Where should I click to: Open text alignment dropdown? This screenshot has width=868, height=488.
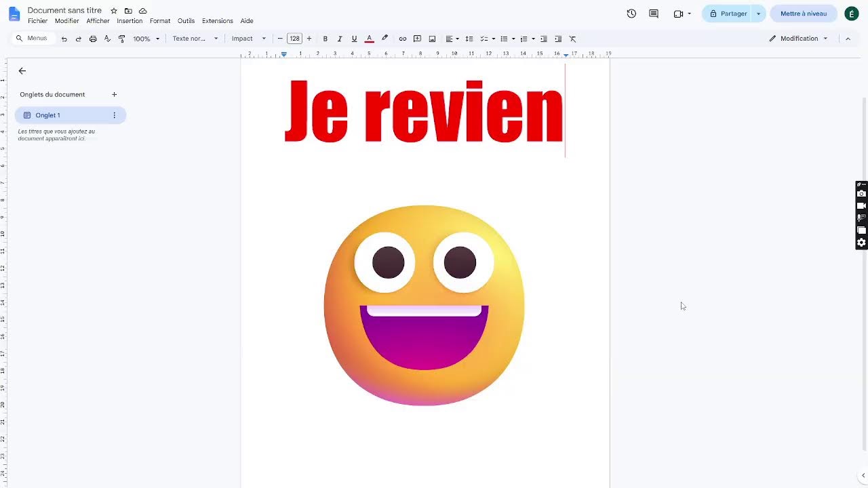[x=452, y=39]
